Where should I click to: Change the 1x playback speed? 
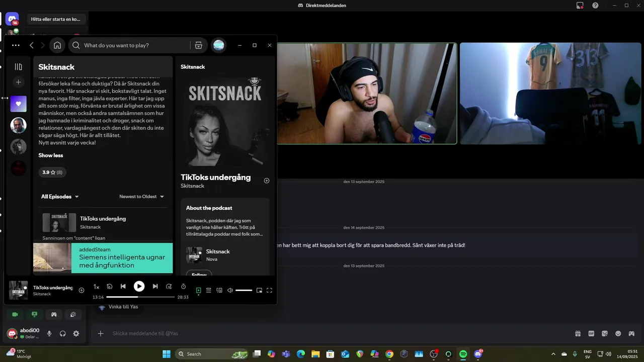click(96, 287)
